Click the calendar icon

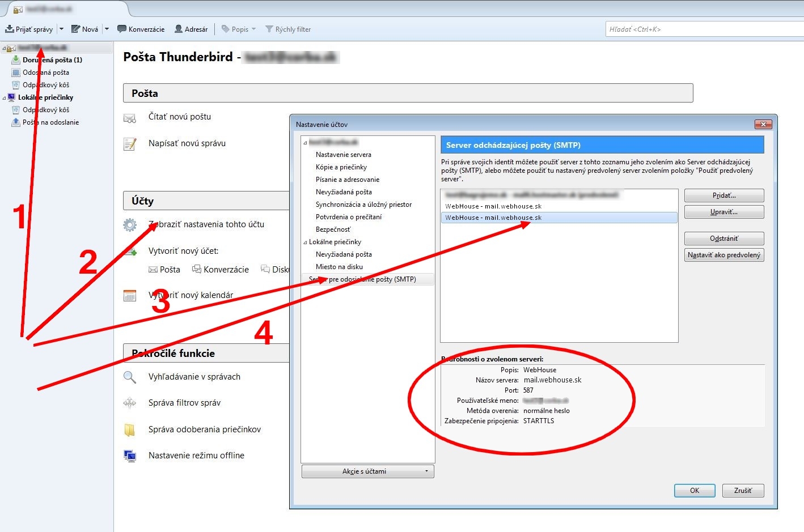(x=130, y=295)
